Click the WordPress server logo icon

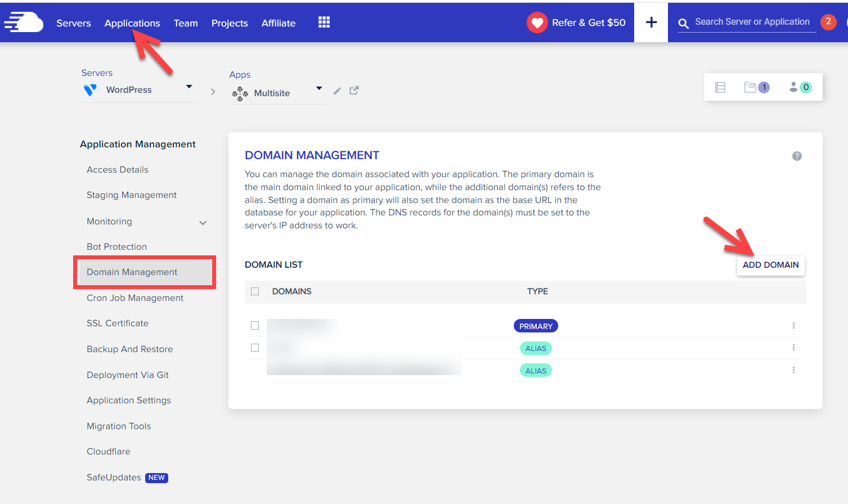[90, 90]
